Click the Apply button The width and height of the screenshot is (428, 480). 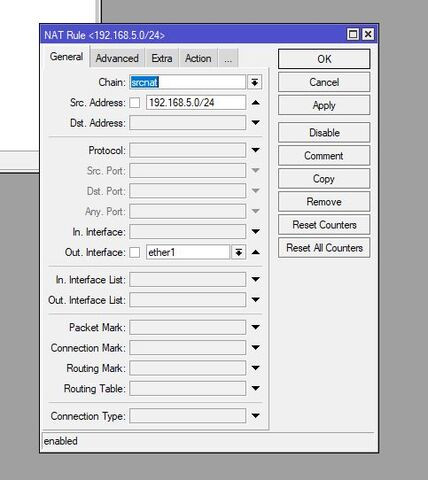tap(324, 105)
